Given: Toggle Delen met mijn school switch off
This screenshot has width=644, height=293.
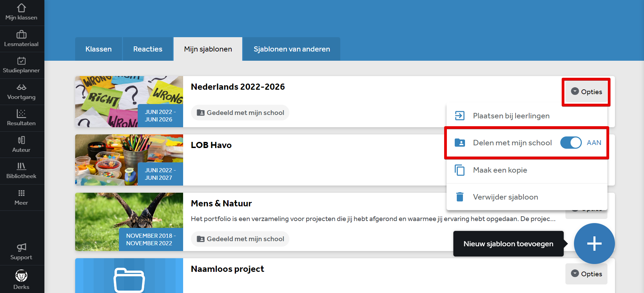Looking at the screenshot, I should [571, 143].
